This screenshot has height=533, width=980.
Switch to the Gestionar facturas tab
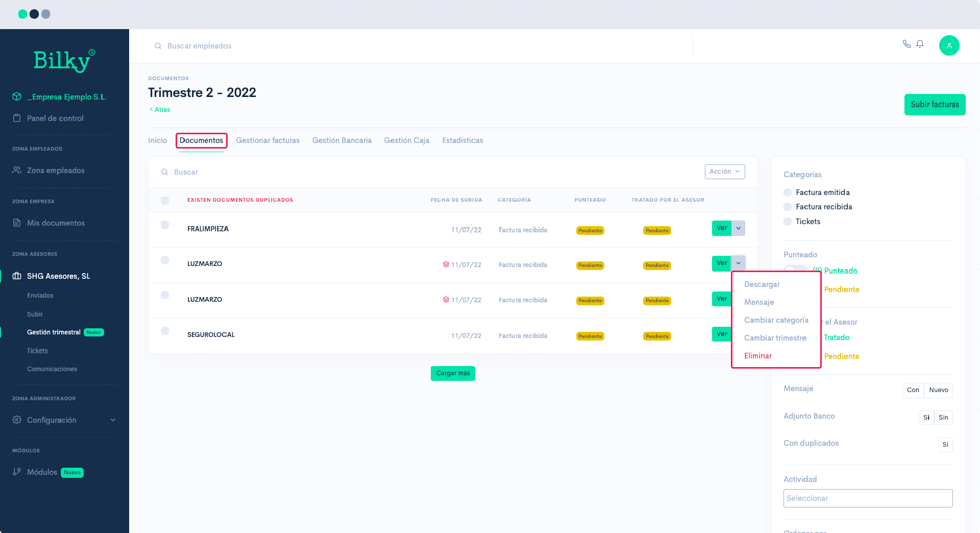tap(267, 140)
